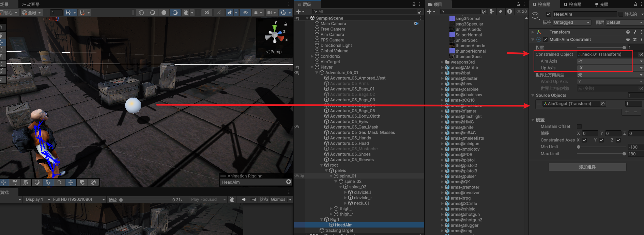The height and width of the screenshot is (235, 644).
Task: Click the search magnifier in Scene overlay toolbar
Action: pos(60,182)
